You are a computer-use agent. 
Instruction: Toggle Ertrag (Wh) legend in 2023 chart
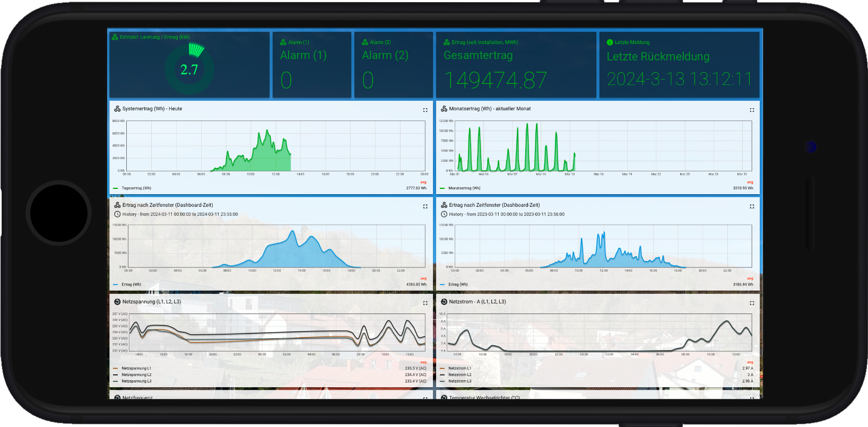coord(454,285)
